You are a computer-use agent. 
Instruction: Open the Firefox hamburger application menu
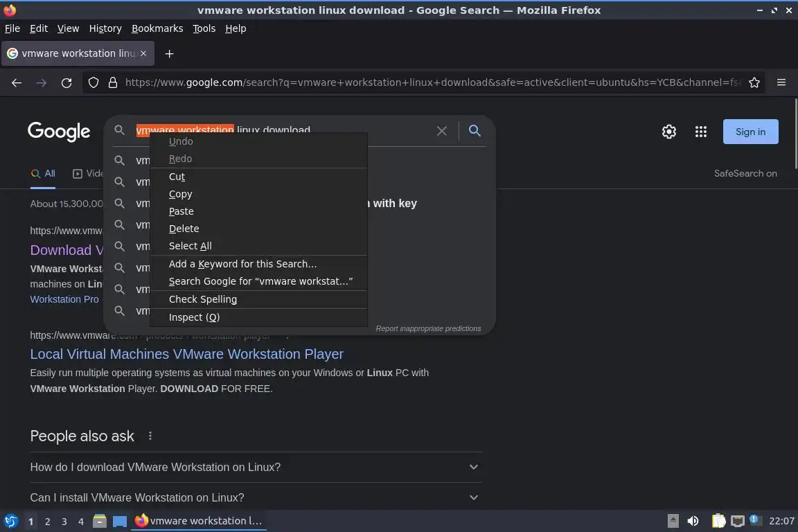point(781,82)
